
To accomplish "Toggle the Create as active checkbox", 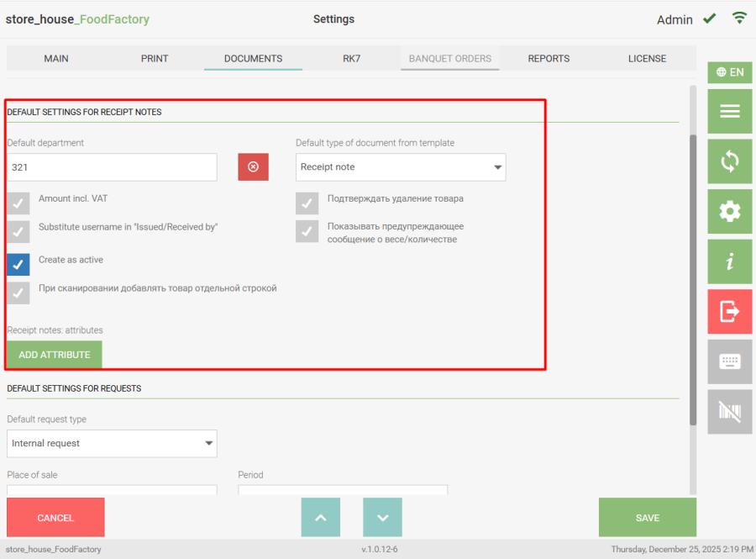I will pos(18,265).
